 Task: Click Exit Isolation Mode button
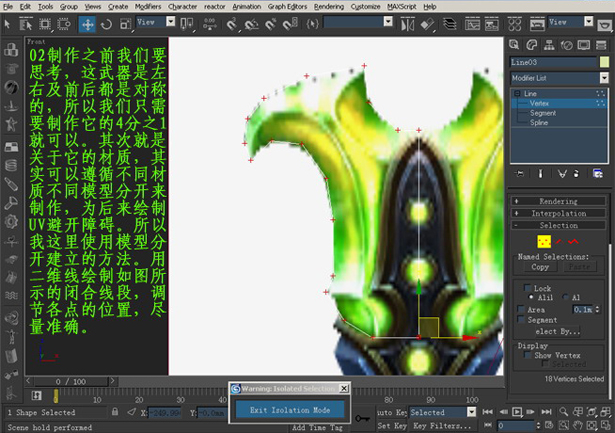click(290, 410)
